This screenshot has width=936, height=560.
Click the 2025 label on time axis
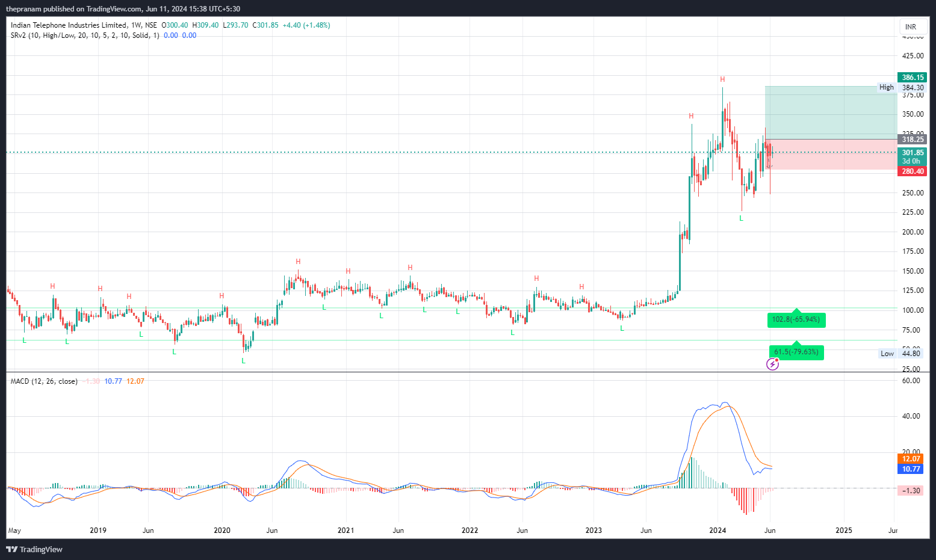tap(845, 531)
